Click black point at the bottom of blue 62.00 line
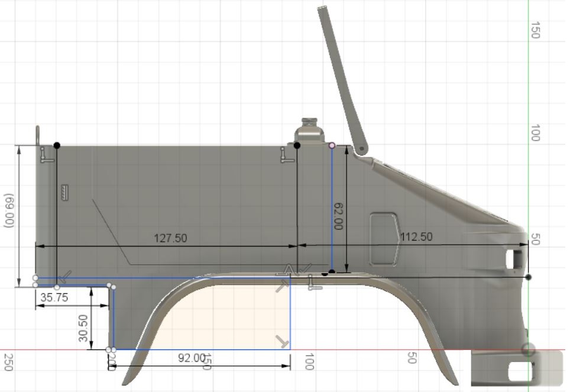 coord(332,271)
